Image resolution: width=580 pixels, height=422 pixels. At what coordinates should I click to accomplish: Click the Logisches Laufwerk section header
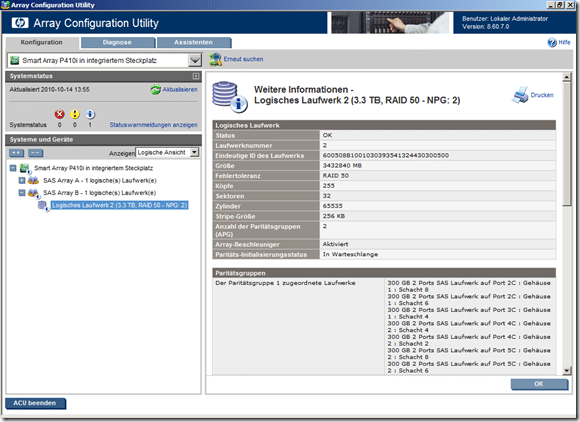tap(384, 125)
